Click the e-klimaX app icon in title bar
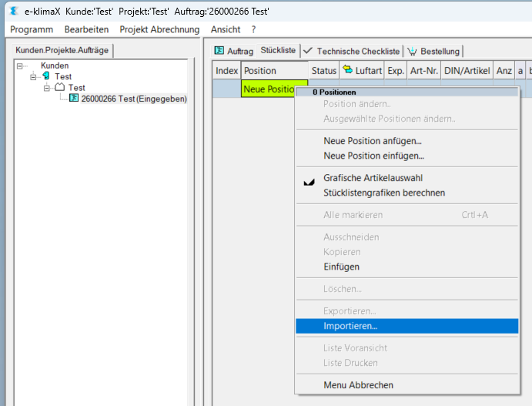Viewport: 532px width, 406px height. (x=14, y=11)
